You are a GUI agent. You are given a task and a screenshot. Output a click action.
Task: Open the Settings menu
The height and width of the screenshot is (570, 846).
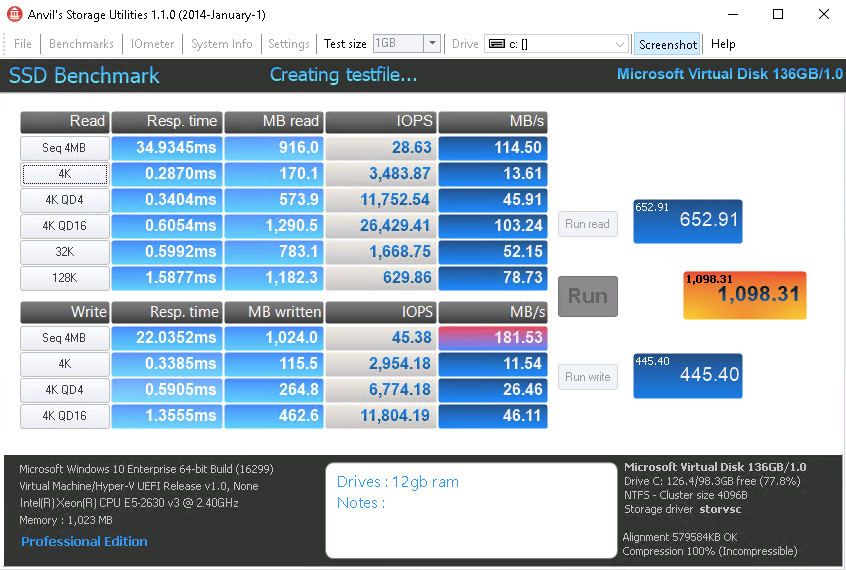[x=289, y=44]
